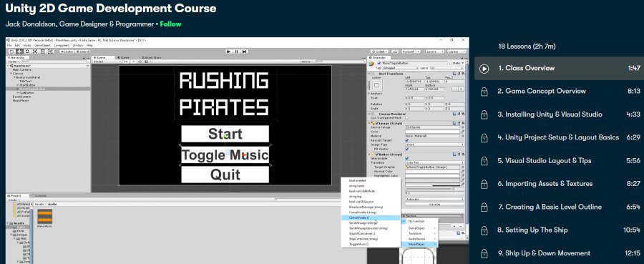Image resolution: width=644 pixels, height=264 pixels.
Task: Click Unity Play button
Action: coord(229,52)
